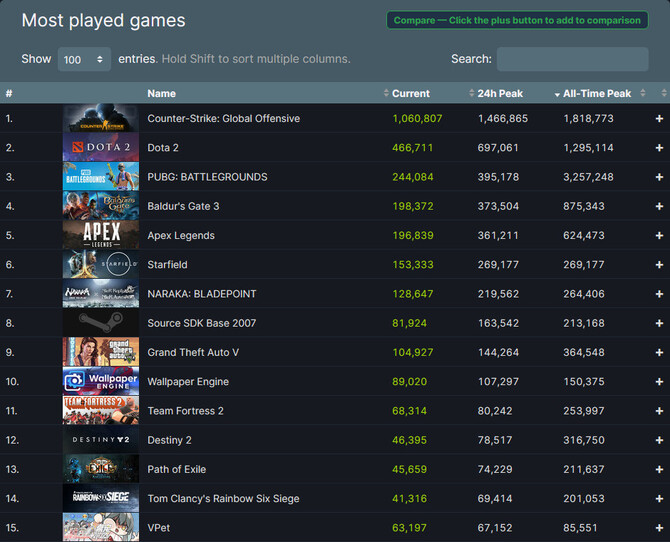
Task: Click the Dota 2 banner thumbnail
Action: 101,147
